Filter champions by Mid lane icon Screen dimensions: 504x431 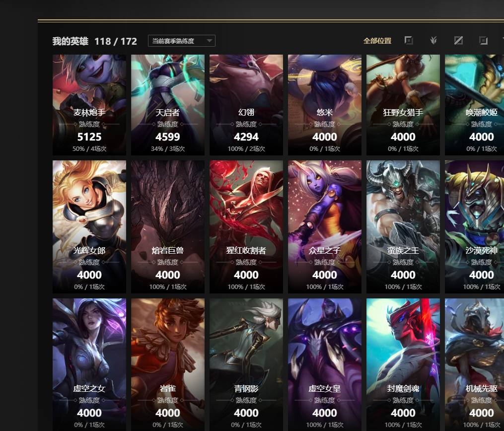458,41
